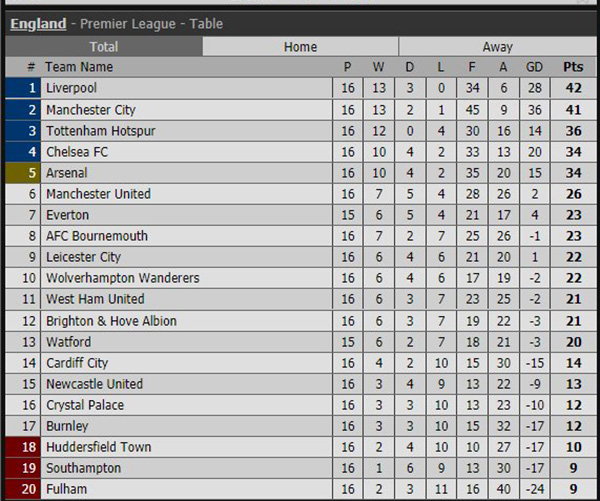Click the Fulham team name

click(67, 489)
